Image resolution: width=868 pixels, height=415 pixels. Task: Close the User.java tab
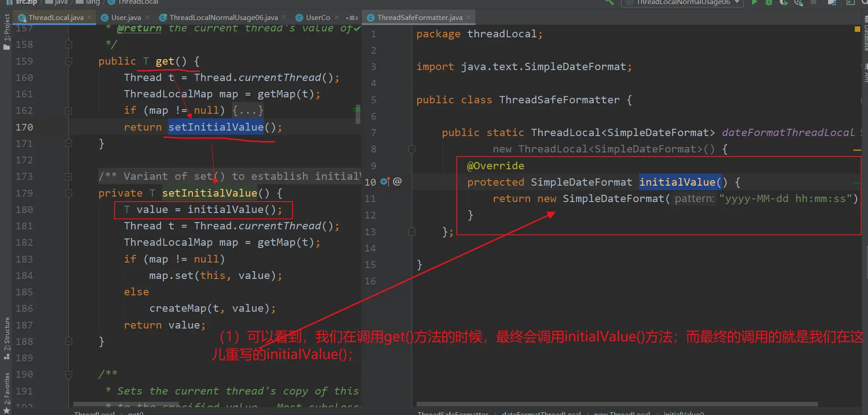click(147, 17)
